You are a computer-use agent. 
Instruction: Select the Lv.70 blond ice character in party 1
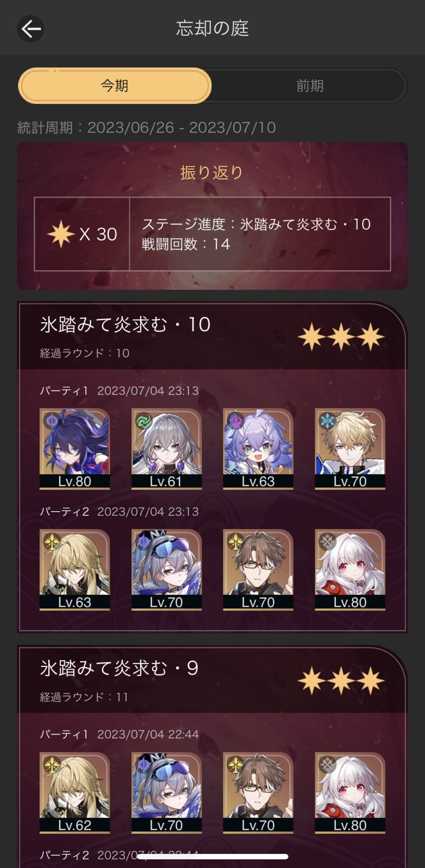click(350, 448)
